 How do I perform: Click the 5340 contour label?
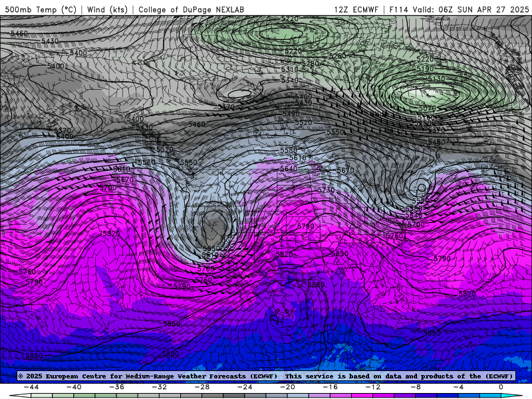[x=290, y=80]
